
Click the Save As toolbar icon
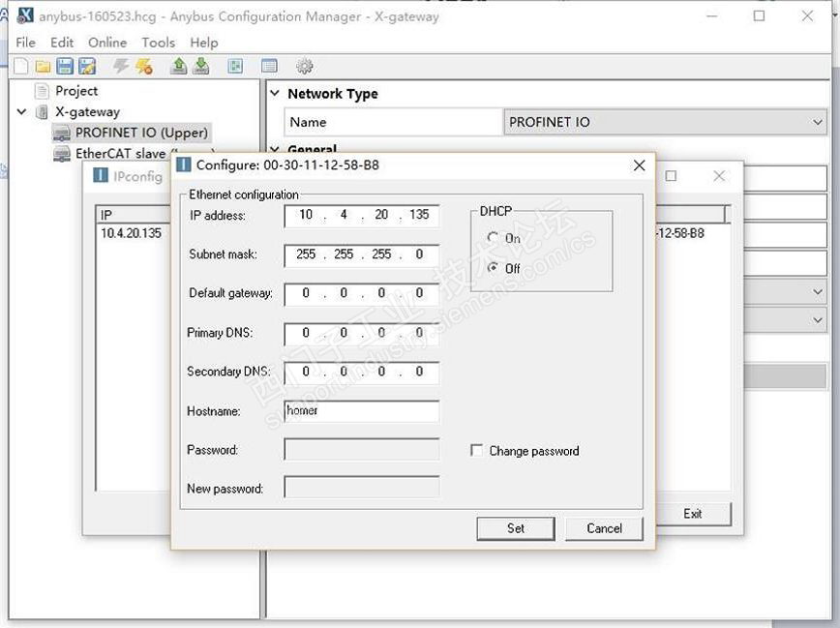(x=87, y=67)
